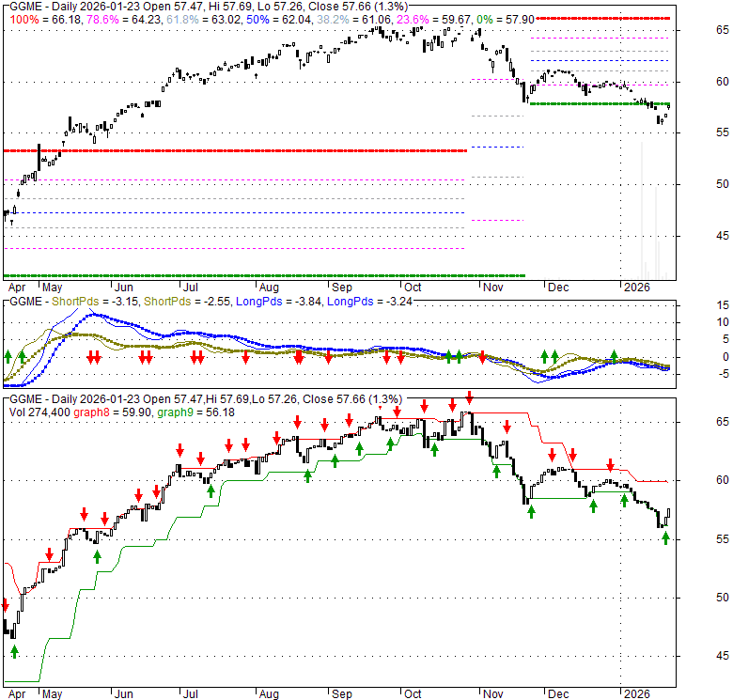733x700 pixels.
Task: Click the Nov month label under the top chart
Action: click(x=492, y=288)
